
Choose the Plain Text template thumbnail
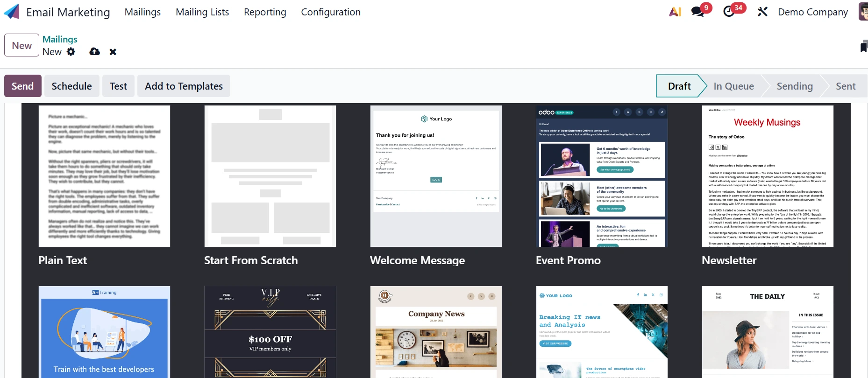[x=104, y=176]
